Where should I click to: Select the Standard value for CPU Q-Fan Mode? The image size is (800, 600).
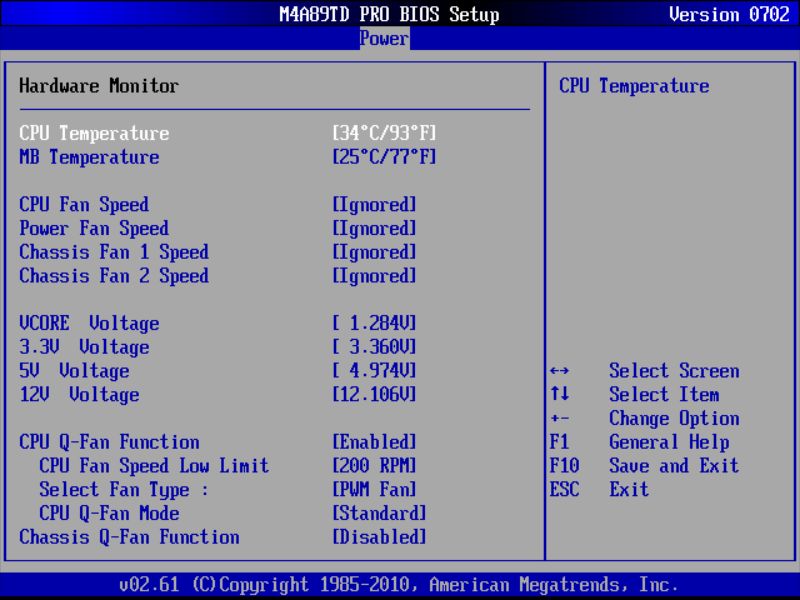[381, 513]
